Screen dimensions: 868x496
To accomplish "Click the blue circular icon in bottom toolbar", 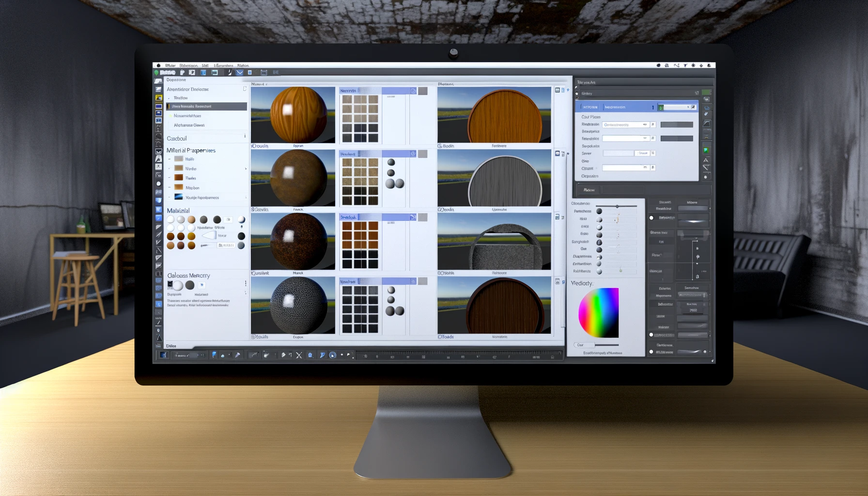I will coord(332,355).
